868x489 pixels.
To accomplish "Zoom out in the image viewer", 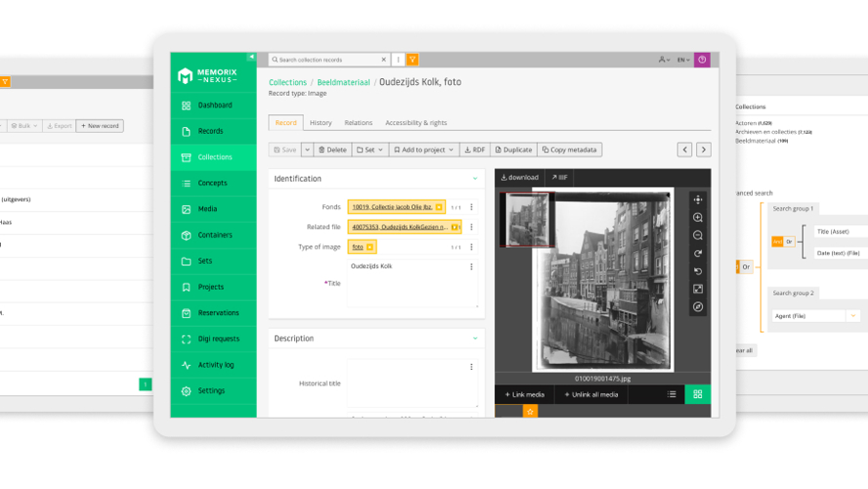I will point(698,236).
